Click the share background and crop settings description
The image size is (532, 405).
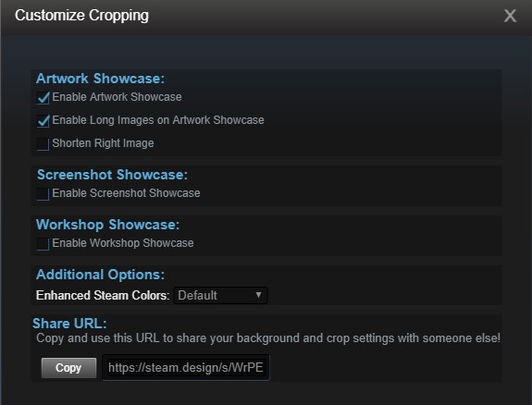click(268, 338)
